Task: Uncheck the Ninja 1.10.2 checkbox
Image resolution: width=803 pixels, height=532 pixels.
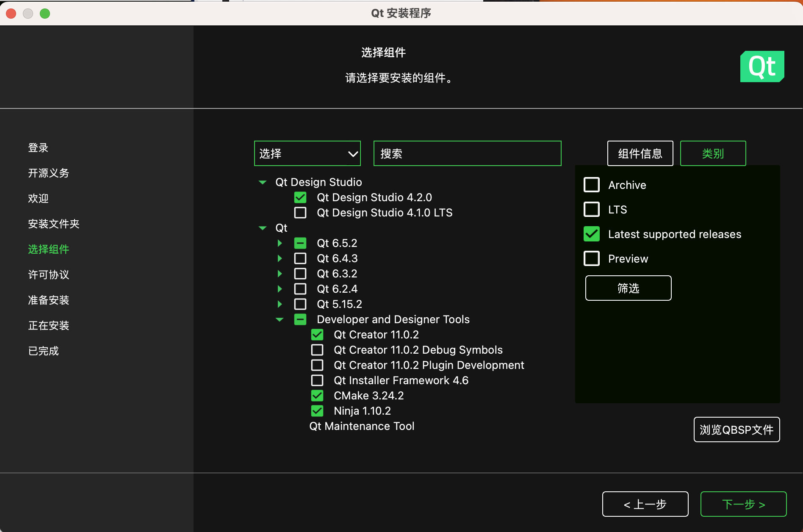Action: point(317,411)
